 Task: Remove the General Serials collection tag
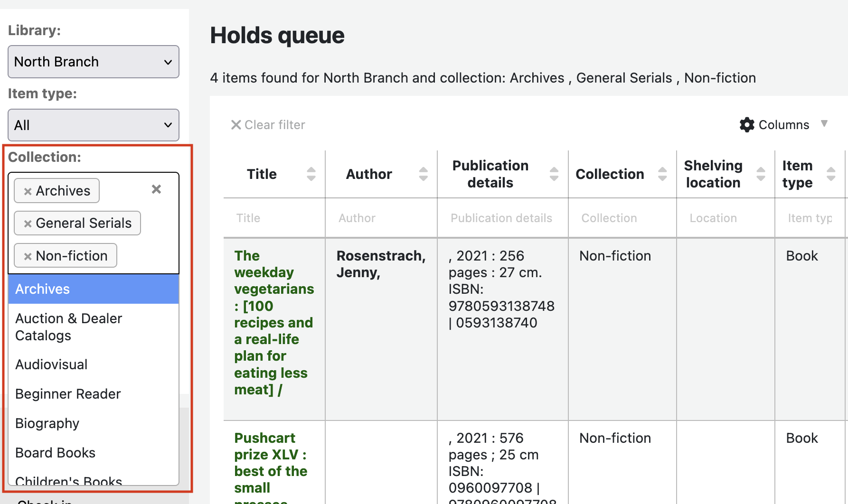(28, 224)
